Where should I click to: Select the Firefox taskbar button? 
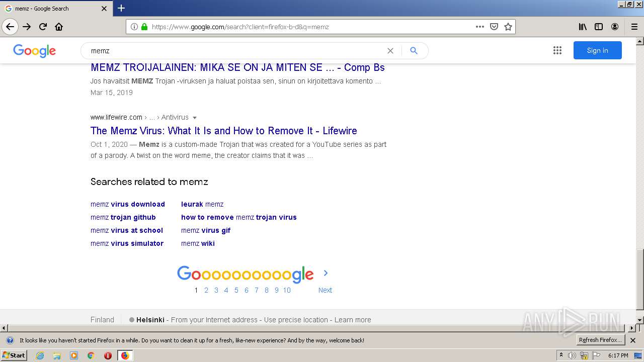125,355
